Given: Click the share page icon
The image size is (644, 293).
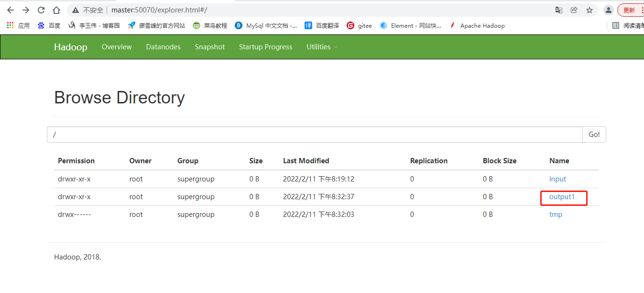Looking at the screenshot, I should point(574,10).
